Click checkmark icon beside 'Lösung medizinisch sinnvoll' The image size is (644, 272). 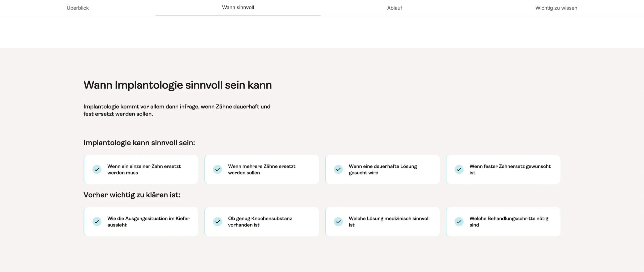(338, 222)
